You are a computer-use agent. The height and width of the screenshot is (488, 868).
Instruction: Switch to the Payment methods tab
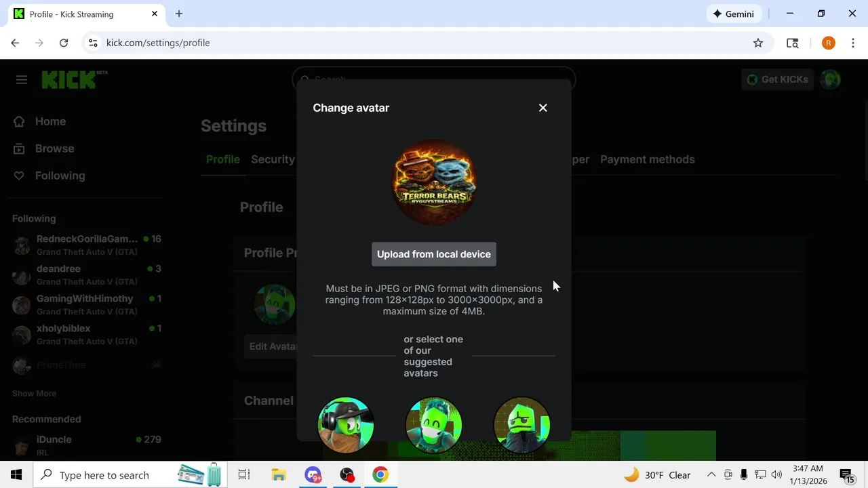pyautogui.click(x=647, y=159)
